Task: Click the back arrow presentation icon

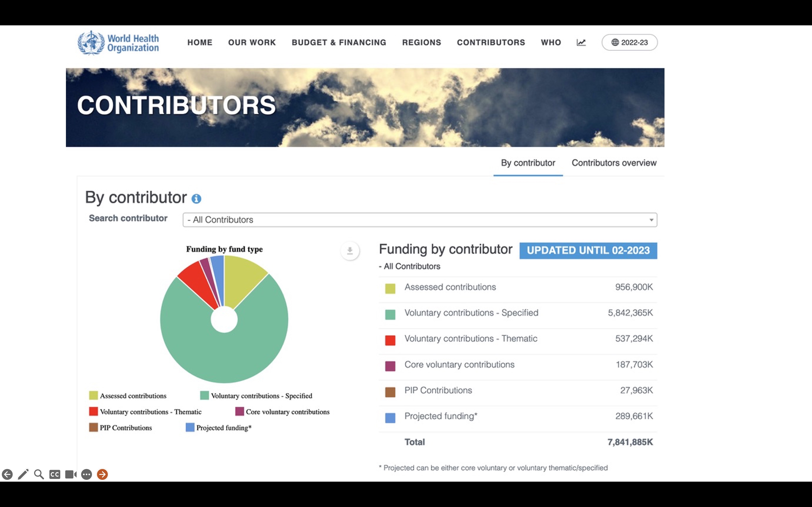Action: [x=7, y=474]
